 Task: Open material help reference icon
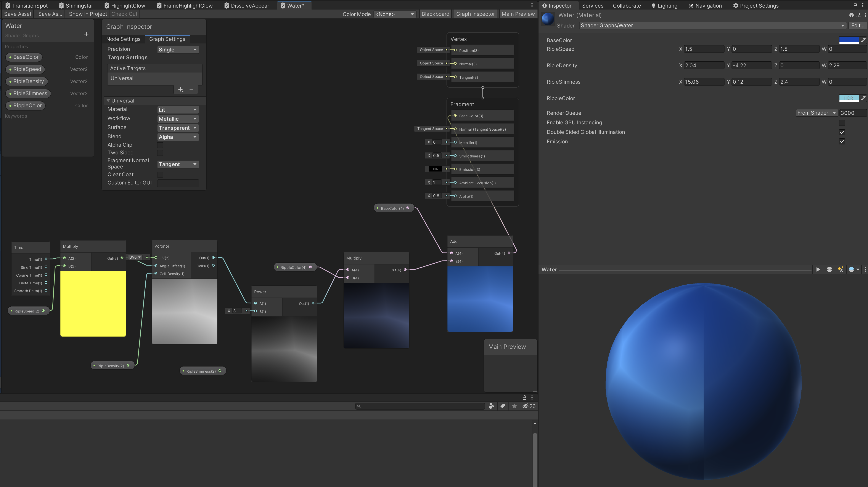coord(852,15)
